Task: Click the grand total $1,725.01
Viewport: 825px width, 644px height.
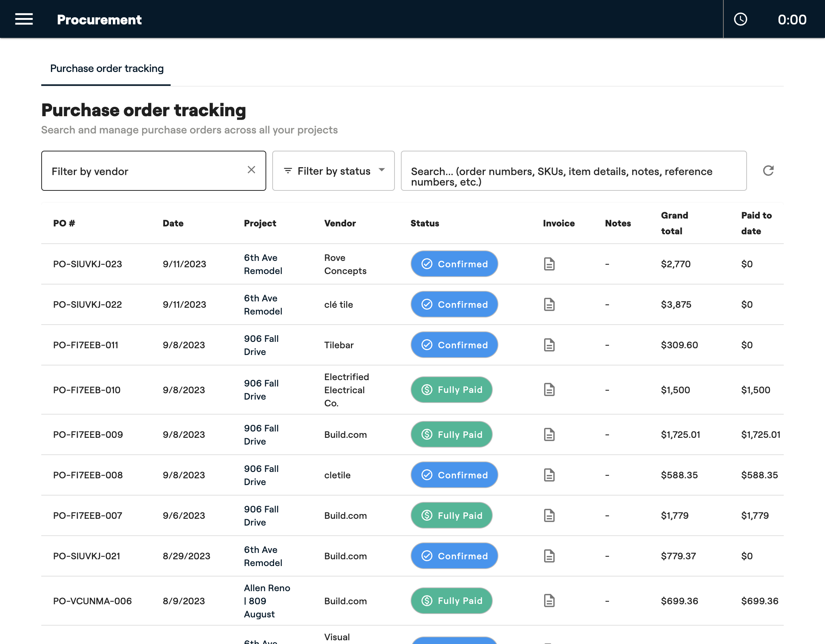Action: [x=680, y=434]
